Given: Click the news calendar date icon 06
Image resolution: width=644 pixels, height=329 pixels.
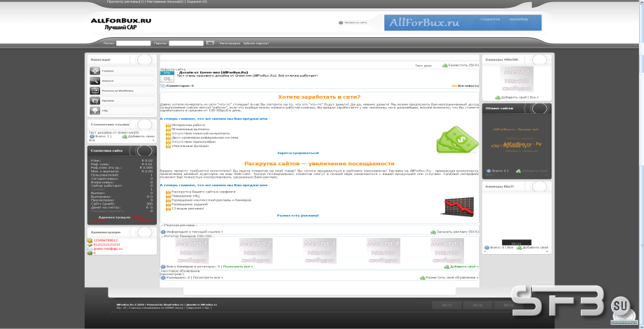Looking at the screenshot, I should tap(167, 76).
